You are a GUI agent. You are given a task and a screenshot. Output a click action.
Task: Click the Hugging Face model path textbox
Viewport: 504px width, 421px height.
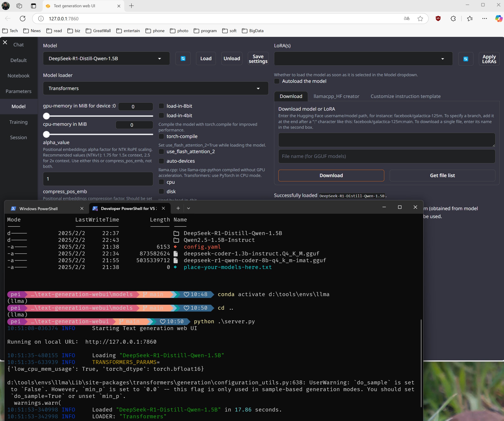(387, 140)
